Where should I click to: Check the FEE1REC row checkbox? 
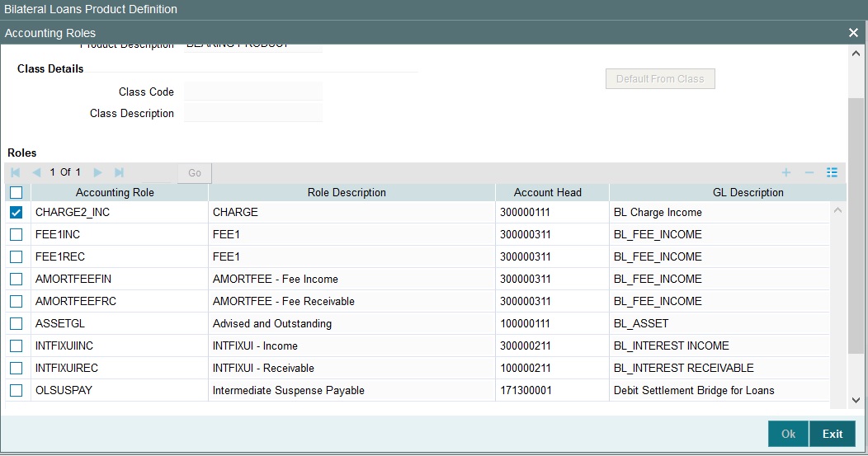(x=16, y=256)
